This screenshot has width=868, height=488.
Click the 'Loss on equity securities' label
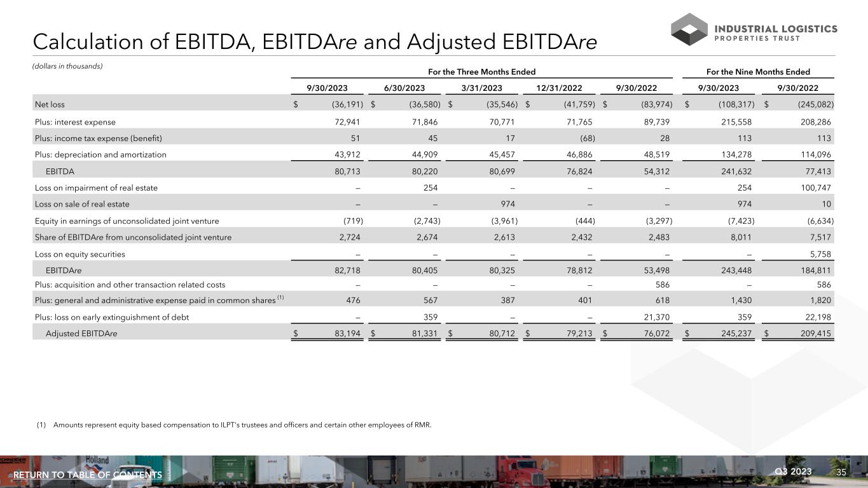pyautogui.click(x=79, y=254)
